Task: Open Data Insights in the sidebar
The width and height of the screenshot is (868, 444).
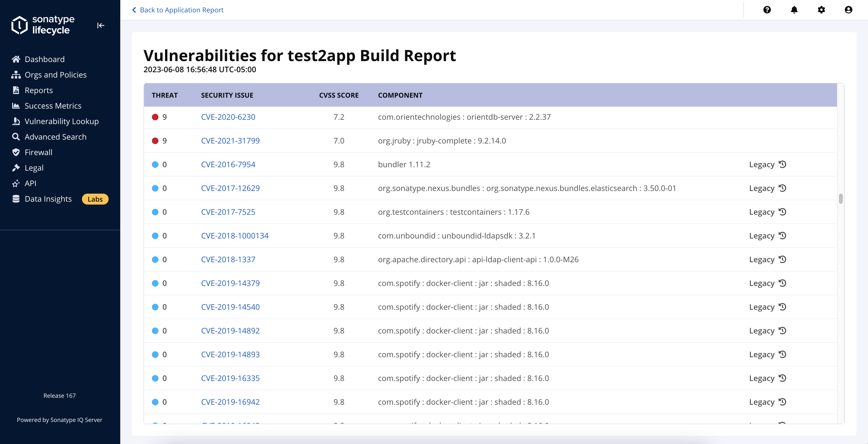Action: (x=48, y=199)
